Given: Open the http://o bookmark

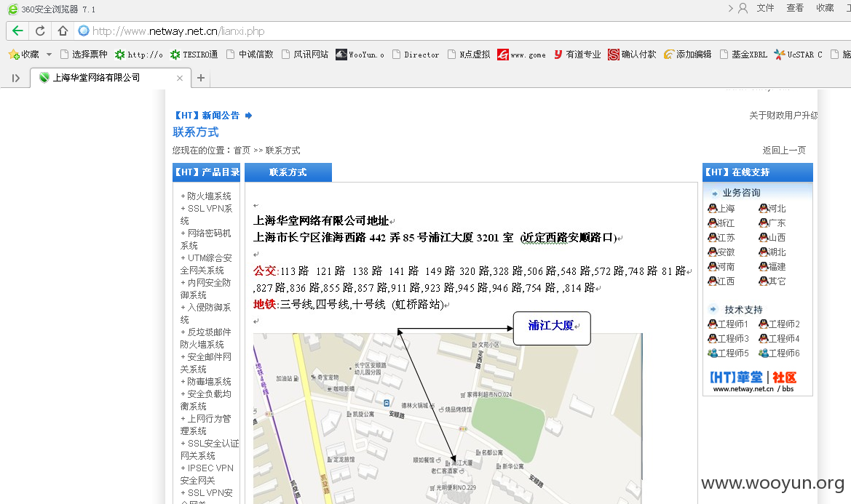Looking at the screenshot, I should [x=139, y=55].
